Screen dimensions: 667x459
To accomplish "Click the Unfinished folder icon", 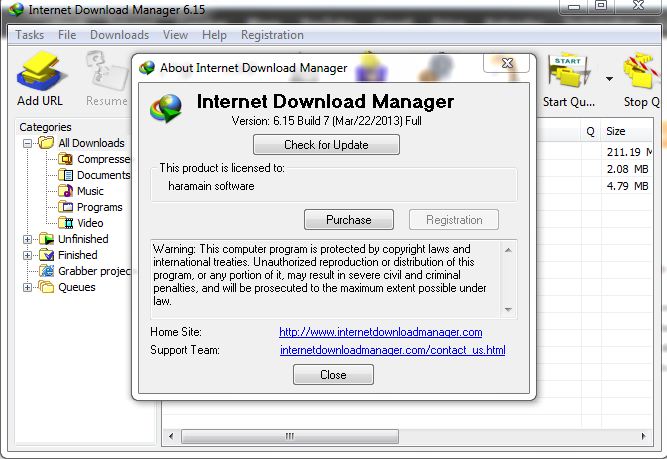I will pos(46,239).
